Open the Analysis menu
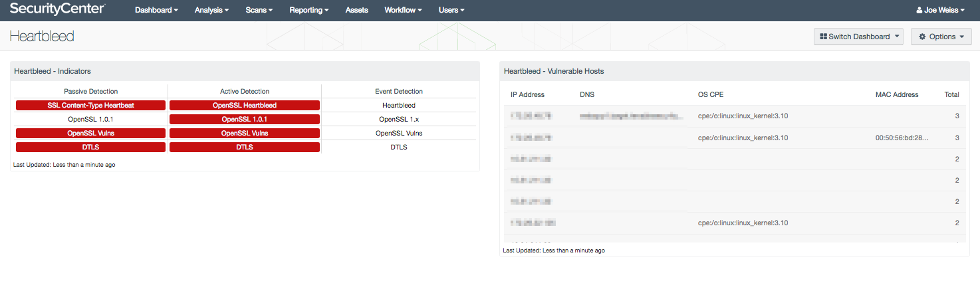 click(211, 10)
